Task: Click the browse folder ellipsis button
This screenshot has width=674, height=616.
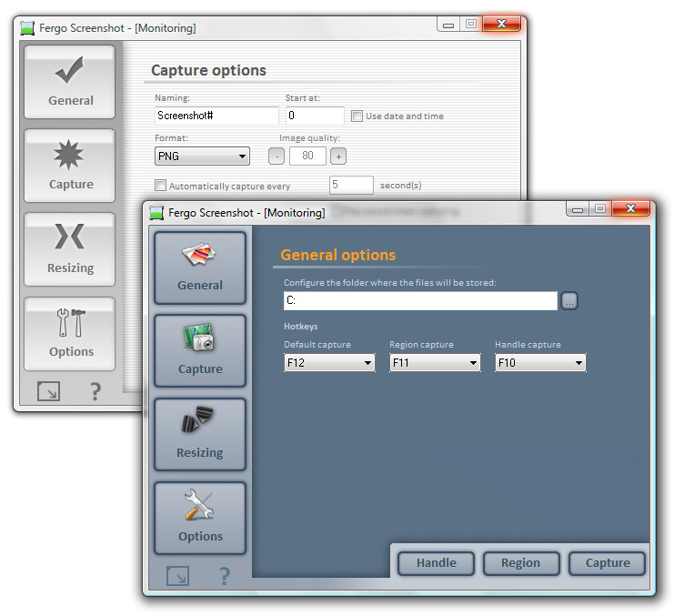Action: 569,301
